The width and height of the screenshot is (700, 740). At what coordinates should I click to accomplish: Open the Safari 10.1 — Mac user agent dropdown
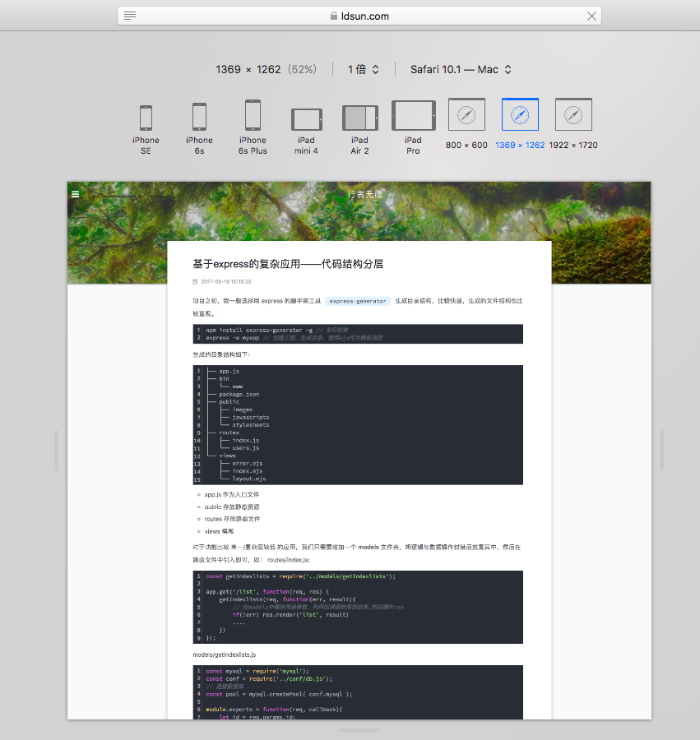461,69
